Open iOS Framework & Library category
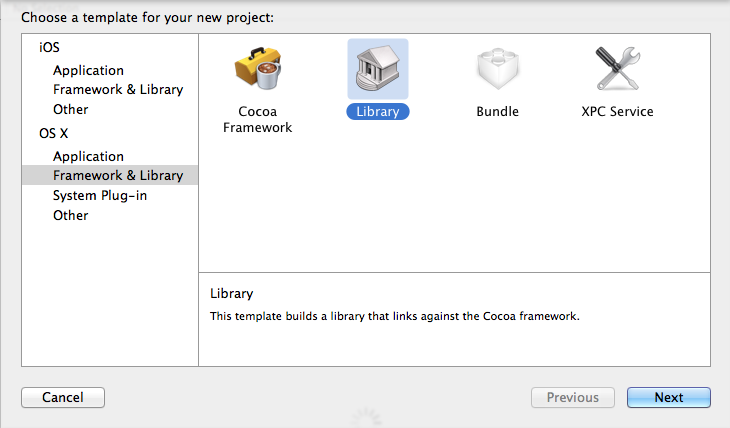Viewport: 730px width, 428px height. coord(118,89)
